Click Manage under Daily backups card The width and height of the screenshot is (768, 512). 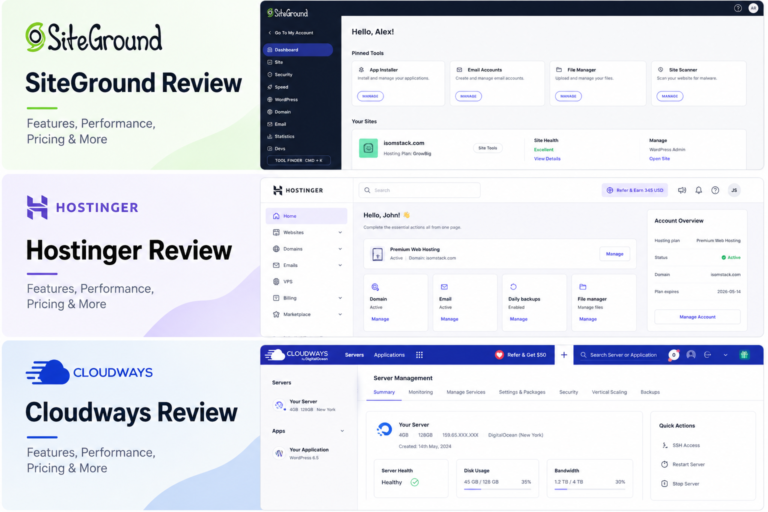click(519, 319)
